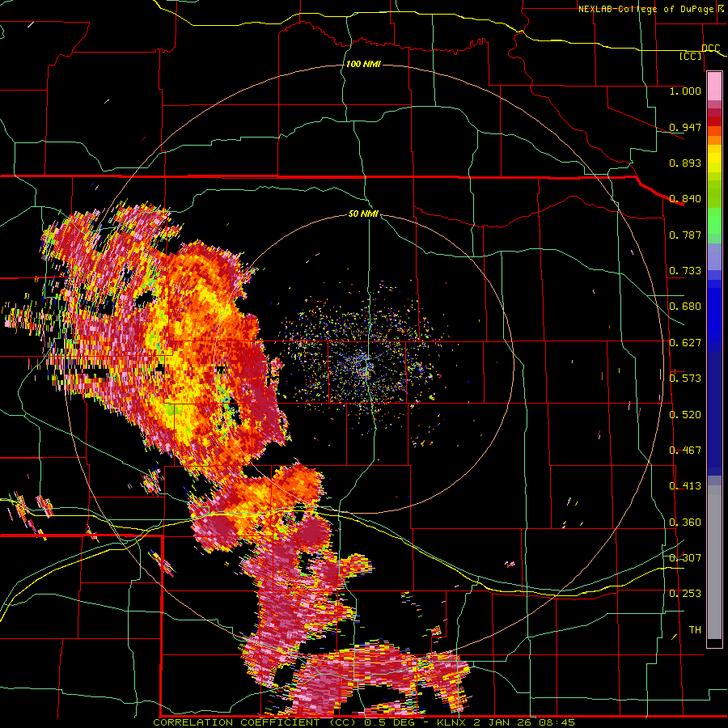Viewport: 728px width, 728px height.
Task: Select the 0.787 legend value
Action: pyautogui.click(x=685, y=235)
